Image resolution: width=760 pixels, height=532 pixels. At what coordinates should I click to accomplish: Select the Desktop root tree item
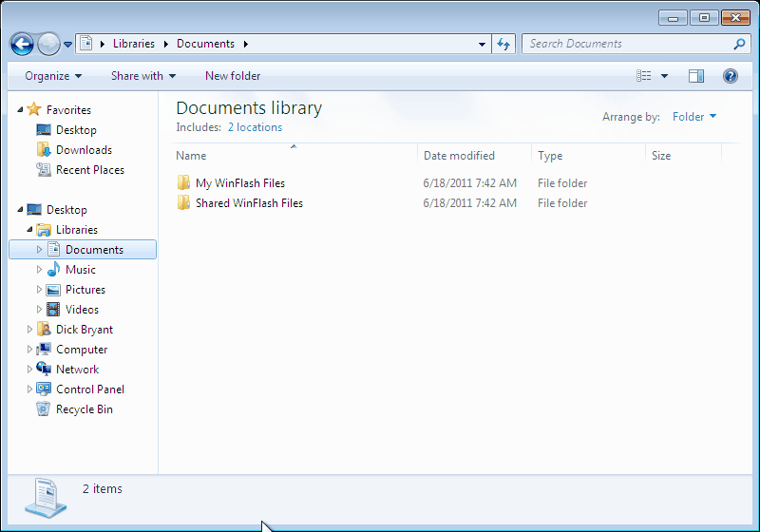pyautogui.click(x=66, y=210)
